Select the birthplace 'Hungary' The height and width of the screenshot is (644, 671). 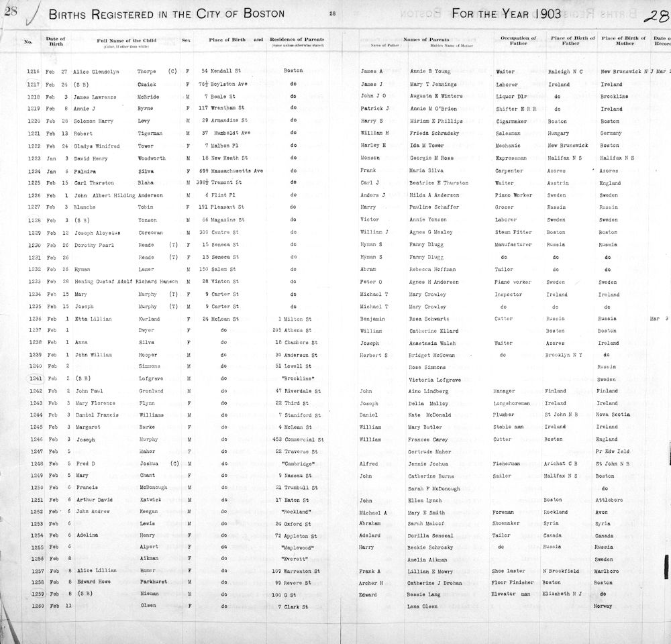point(558,133)
